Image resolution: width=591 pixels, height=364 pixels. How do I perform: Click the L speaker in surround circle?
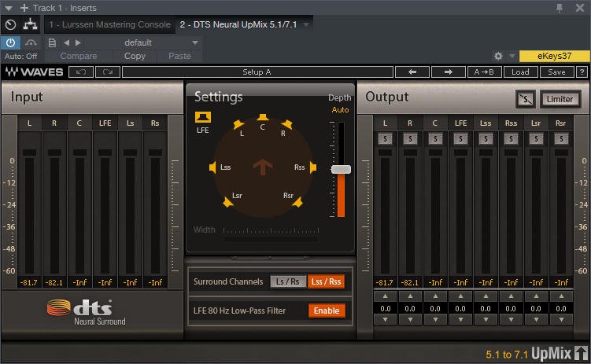coord(238,124)
